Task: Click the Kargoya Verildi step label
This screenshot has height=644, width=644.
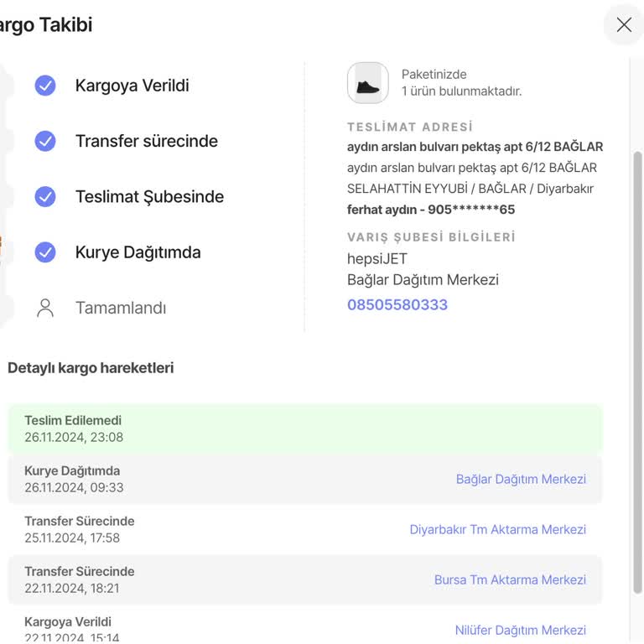Action: (x=132, y=86)
